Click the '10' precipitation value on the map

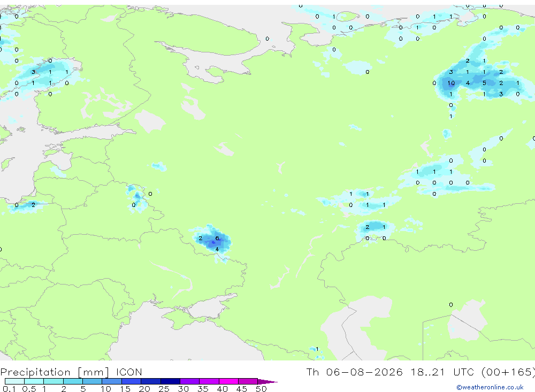pyautogui.click(x=451, y=83)
